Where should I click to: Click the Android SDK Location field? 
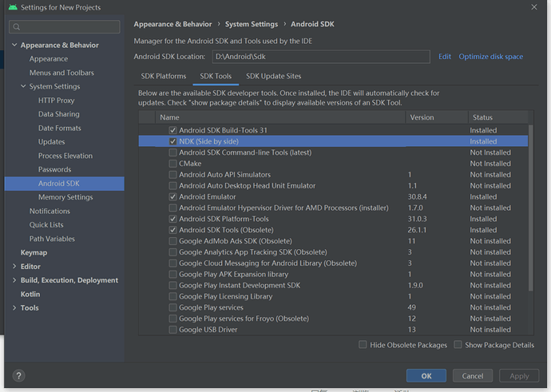tap(319, 57)
